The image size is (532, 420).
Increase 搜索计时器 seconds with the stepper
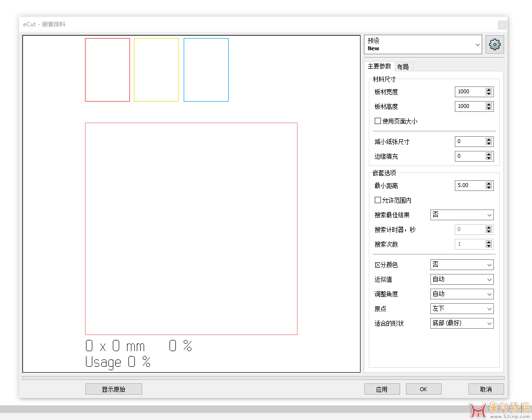click(489, 227)
